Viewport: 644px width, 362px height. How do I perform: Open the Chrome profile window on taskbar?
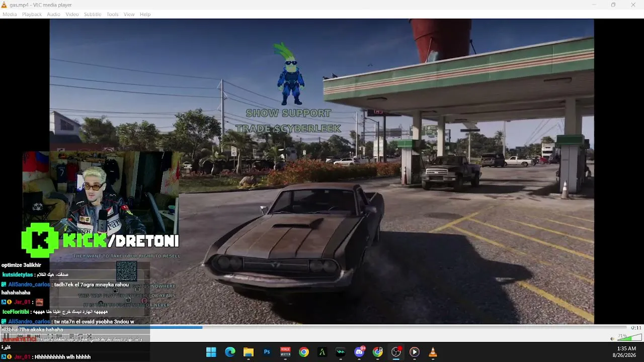[378, 352]
